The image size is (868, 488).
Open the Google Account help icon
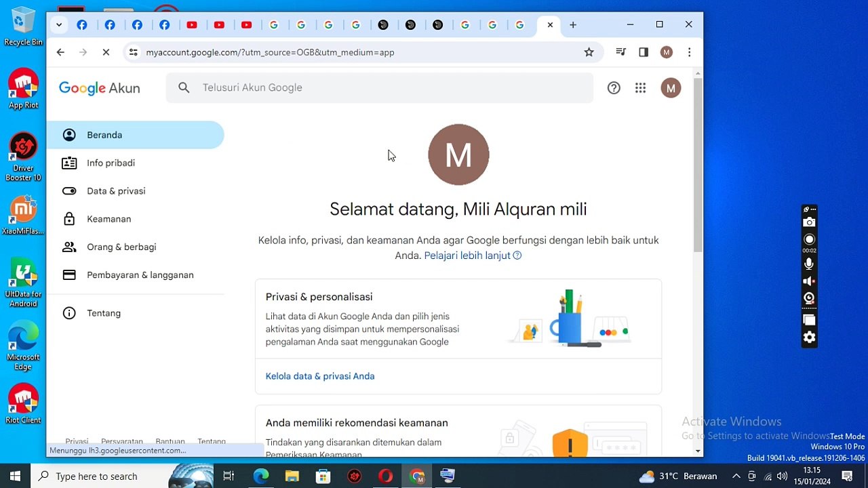point(614,87)
